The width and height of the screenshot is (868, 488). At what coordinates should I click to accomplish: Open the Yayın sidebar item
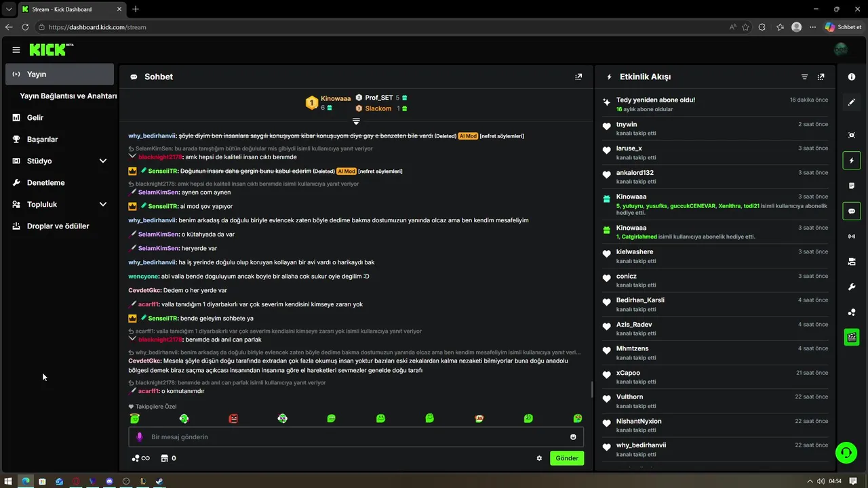click(60, 74)
